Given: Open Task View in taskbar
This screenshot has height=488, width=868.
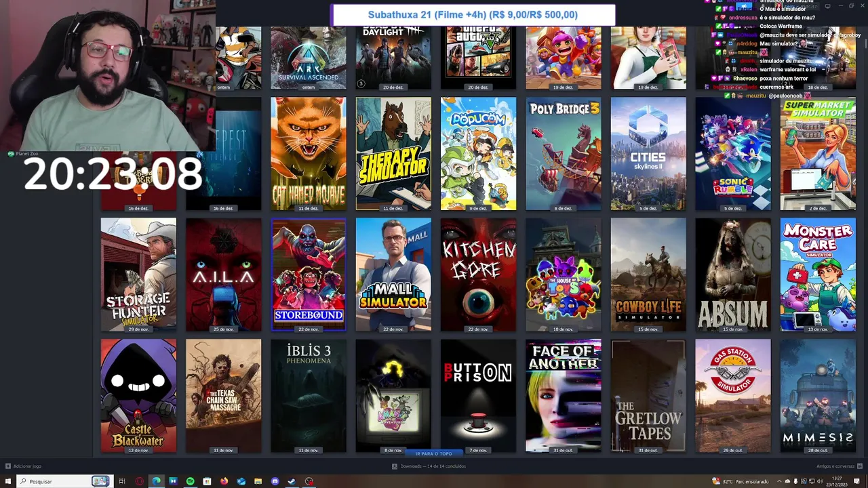Looking at the screenshot, I should [122, 481].
